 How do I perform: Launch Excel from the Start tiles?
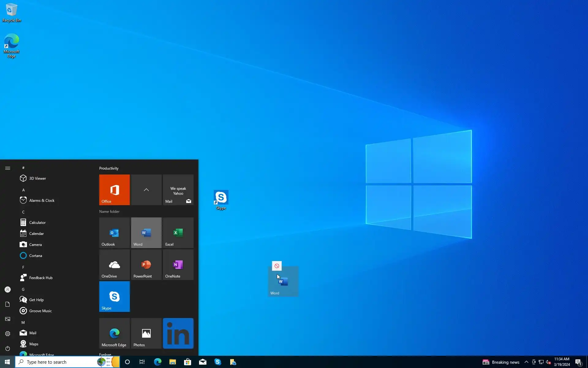[x=178, y=233]
